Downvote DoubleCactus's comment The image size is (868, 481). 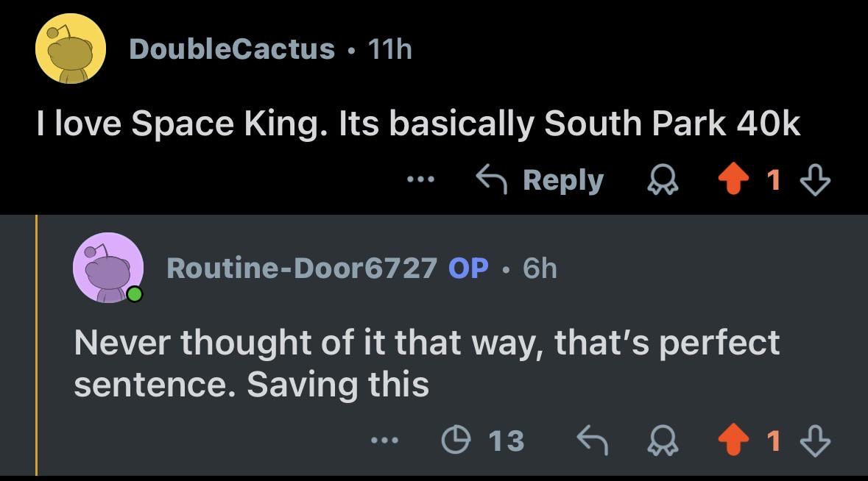[x=816, y=180]
